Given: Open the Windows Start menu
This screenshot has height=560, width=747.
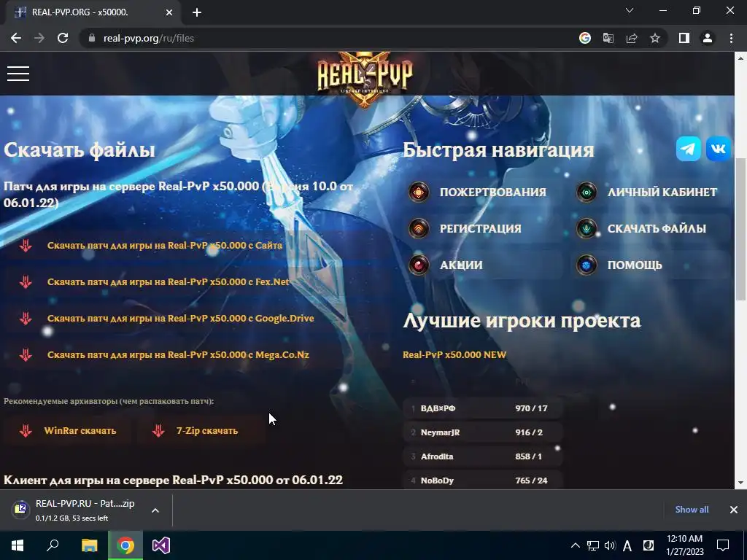Looking at the screenshot, I should pyautogui.click(x=18, y=545).
